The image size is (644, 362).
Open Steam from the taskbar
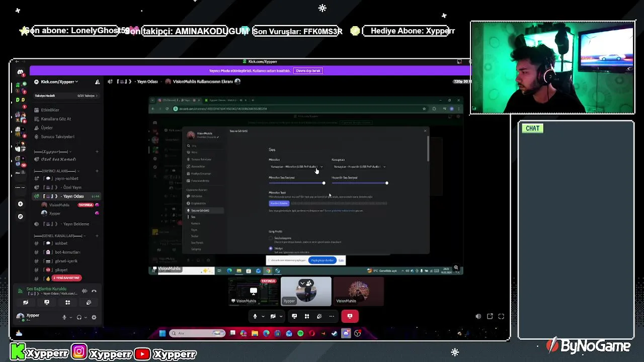click(x=335, y=333)
